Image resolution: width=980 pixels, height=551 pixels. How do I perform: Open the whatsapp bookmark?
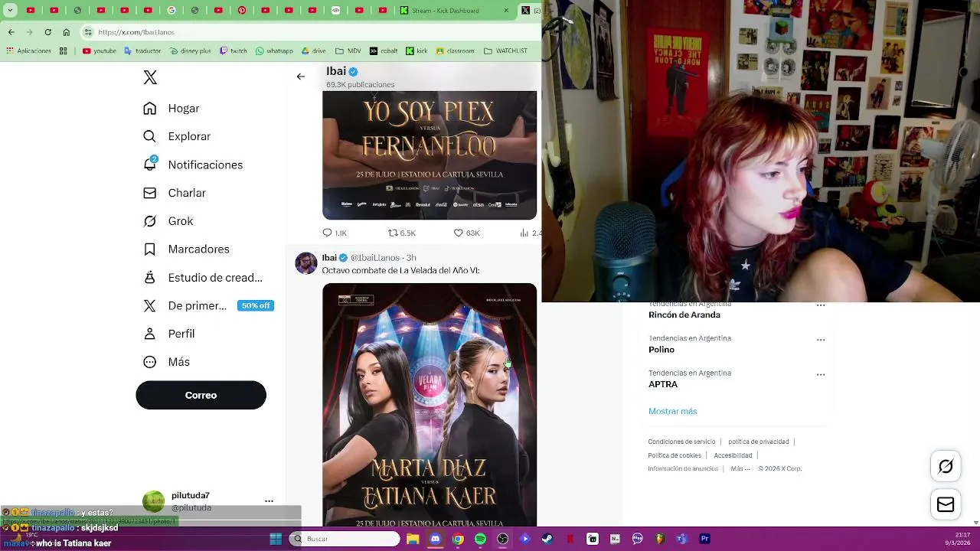tap(274, 51)
